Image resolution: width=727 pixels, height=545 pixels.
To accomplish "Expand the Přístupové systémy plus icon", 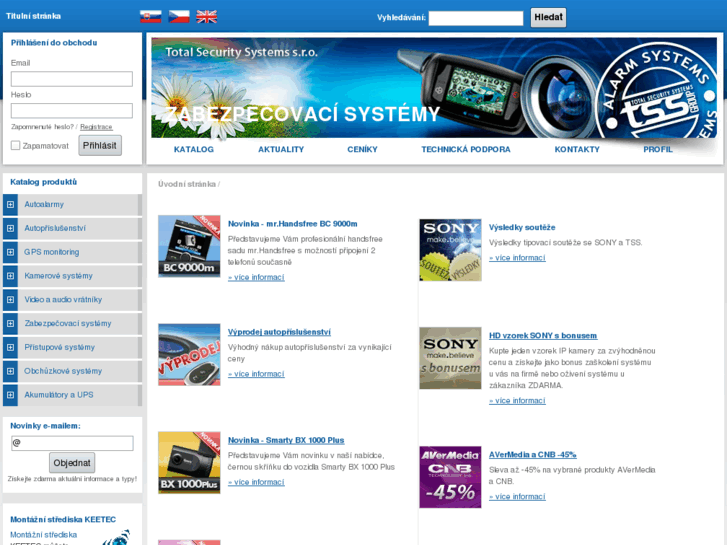I will click(10, 347).
